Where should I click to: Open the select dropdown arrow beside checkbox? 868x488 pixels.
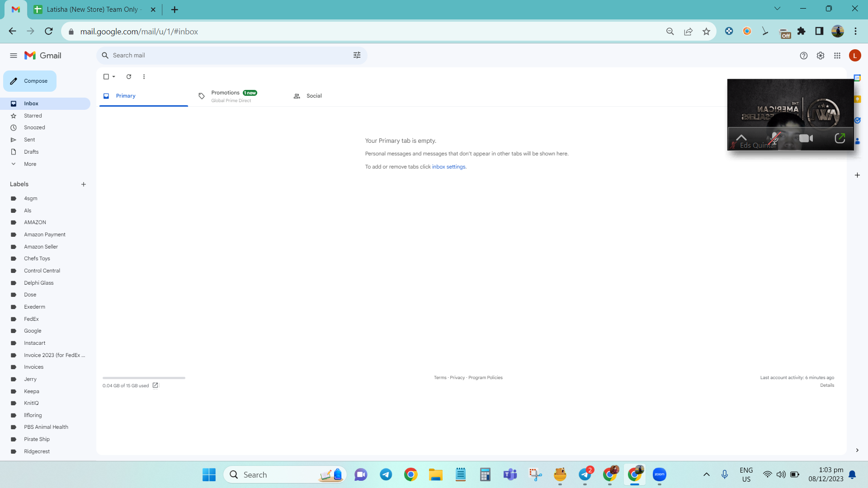[114, 77]
